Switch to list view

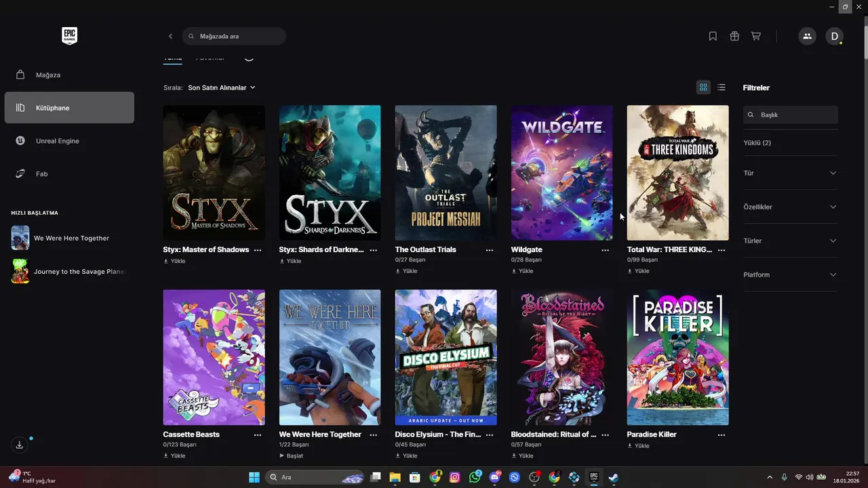(722, 87)
